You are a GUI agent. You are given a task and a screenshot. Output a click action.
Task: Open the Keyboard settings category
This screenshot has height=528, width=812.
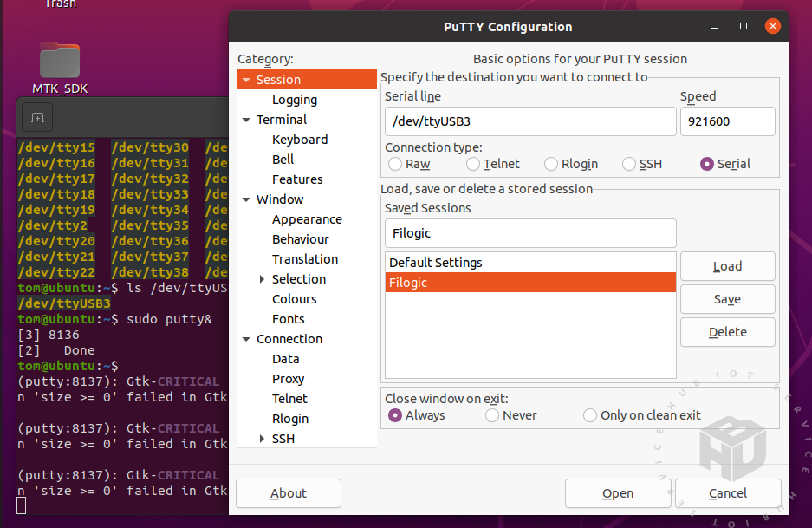click(300, 140)
